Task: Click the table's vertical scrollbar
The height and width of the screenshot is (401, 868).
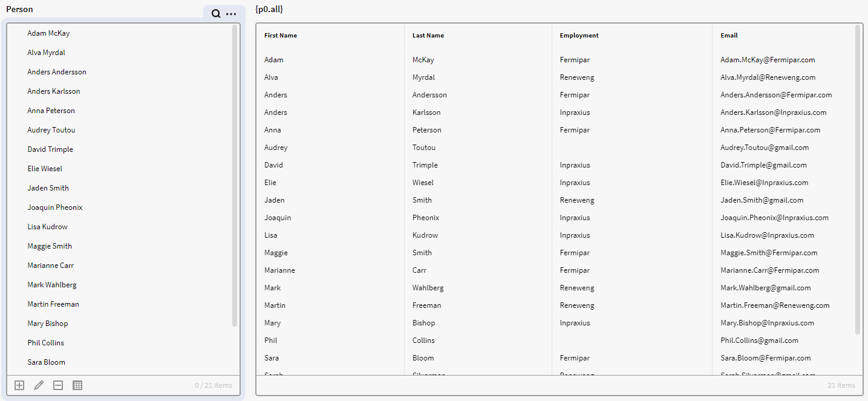Action: point(858,179)
